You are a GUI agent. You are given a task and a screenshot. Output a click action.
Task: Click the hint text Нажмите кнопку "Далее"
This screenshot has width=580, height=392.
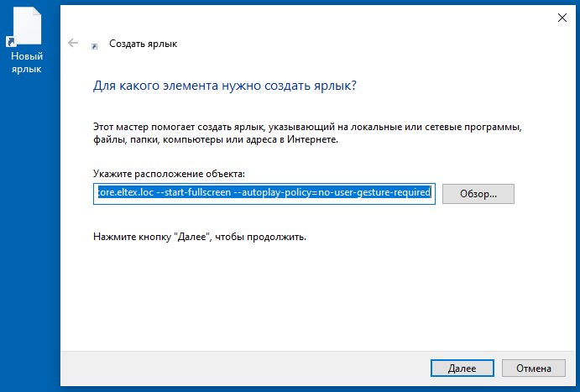tap(200, 237)
